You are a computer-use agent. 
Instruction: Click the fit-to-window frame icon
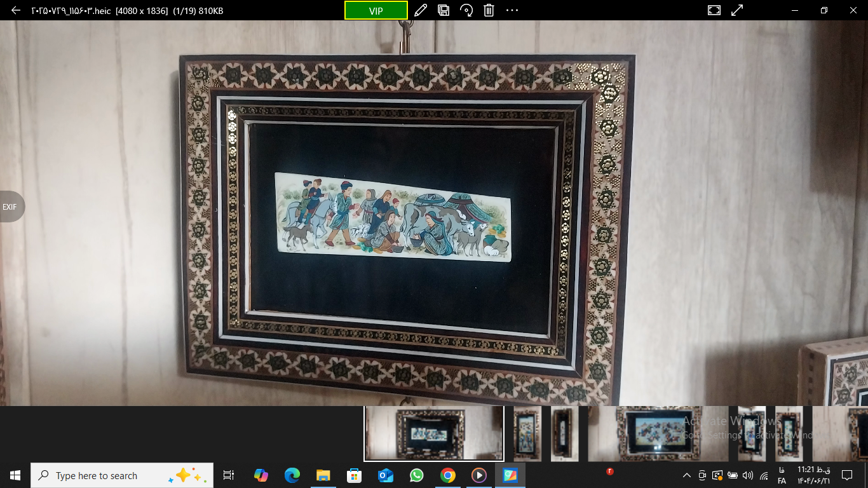[714, 10]
